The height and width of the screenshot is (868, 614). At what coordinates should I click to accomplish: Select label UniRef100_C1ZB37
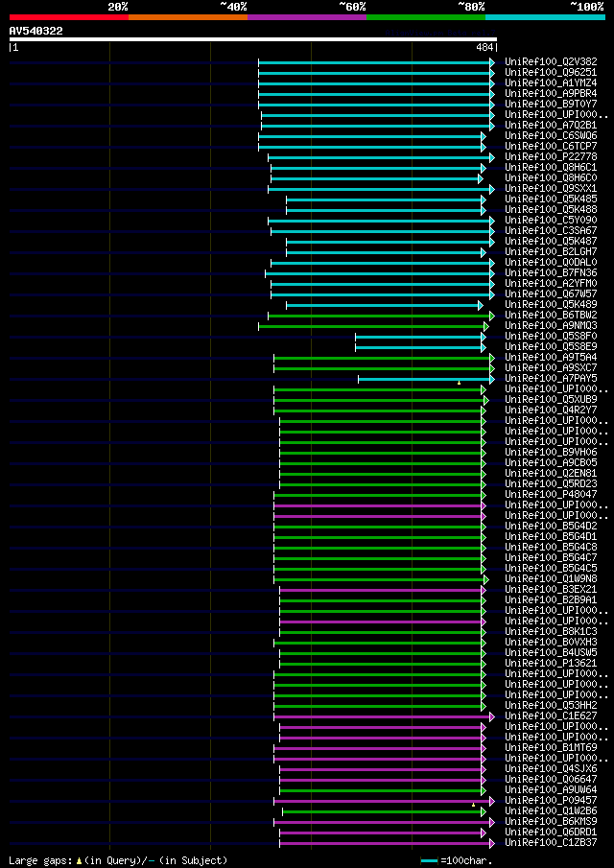click(x=551, y=842)
